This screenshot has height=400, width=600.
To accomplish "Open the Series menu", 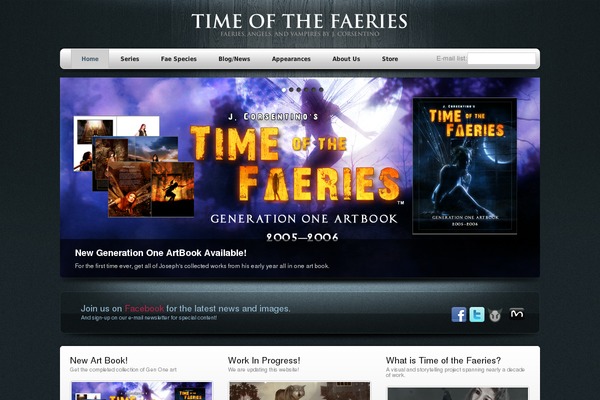I will [x=130, y=59].
